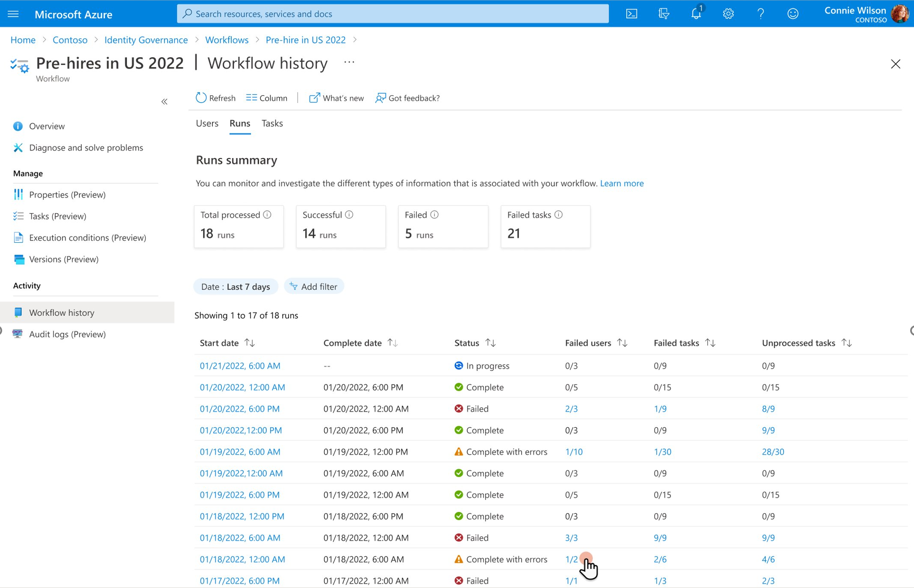Viewport: 914px width, 588px height.
Task: Click the Got feedback icon button
Action: 380,98
